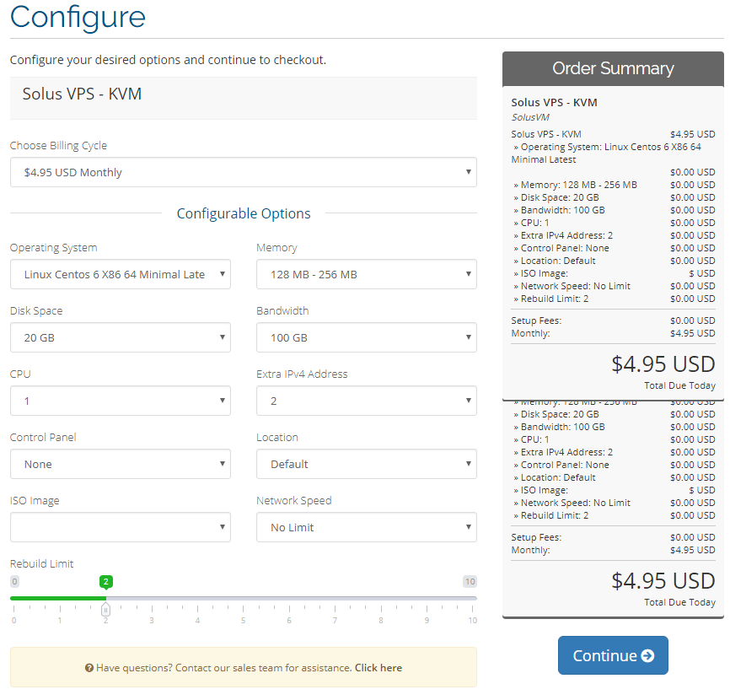Open the Memory dropdown
This screenshot has width=730, height=700.
click(x=366, y=274)
